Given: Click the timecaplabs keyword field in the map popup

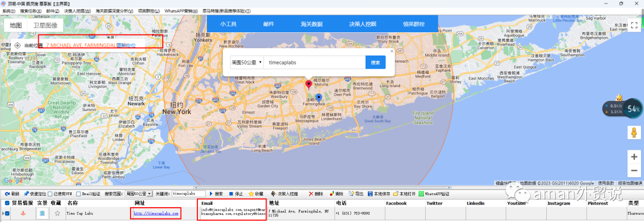Looking at the screenshot, I should 314,63.
